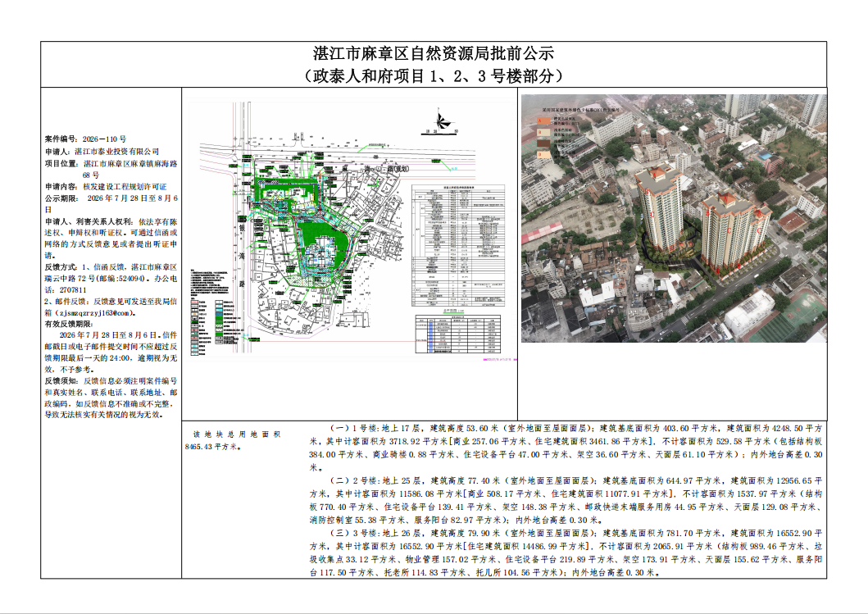This screenshot has width=868, height=614.
Task: Click the 反馈须知 feedback notice heading
Action: (x=61, y=381)
